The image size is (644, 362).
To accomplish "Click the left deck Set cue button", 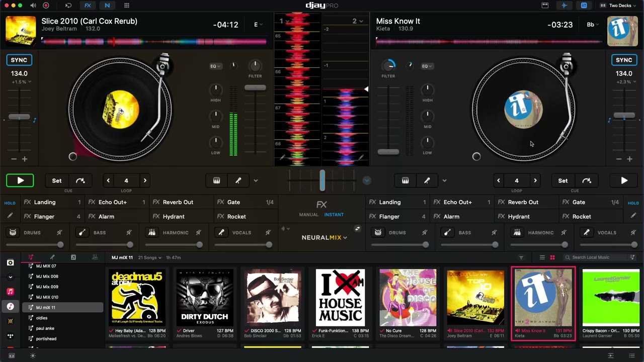I will coord(57,180).
